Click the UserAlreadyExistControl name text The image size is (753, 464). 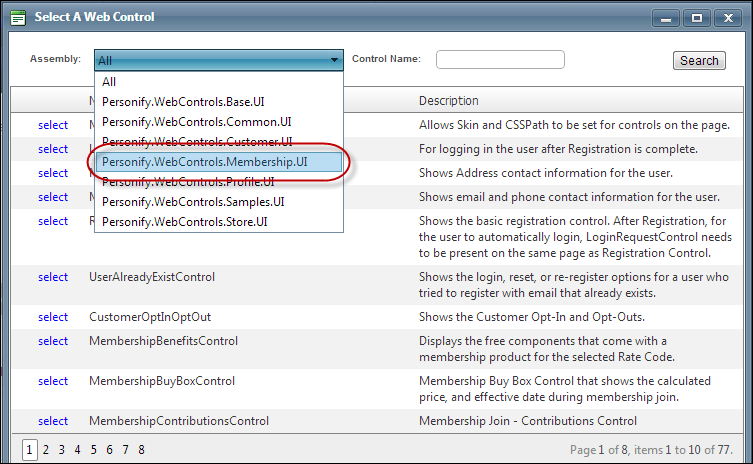point(152,277)
